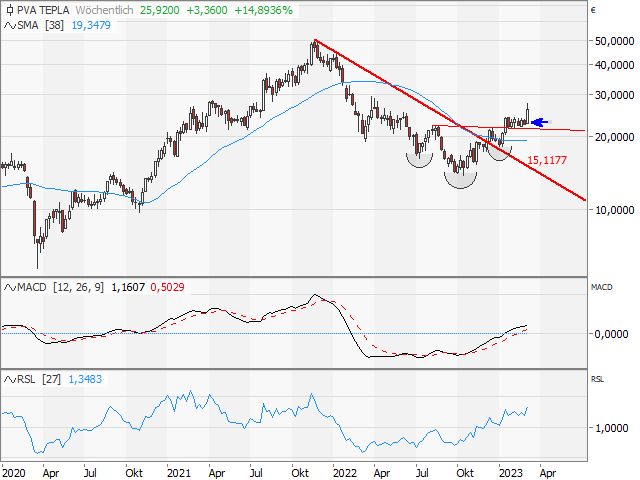The height and width of the screenshot is (480, 640).
Task: Click the 10,0000 price axis label
Action: pos(615,210)
